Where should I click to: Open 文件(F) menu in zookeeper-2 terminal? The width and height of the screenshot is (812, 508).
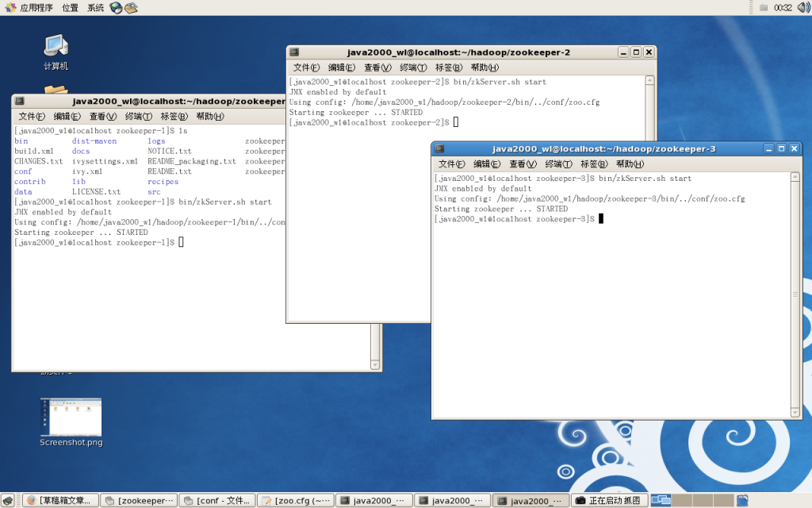point(307,67)
